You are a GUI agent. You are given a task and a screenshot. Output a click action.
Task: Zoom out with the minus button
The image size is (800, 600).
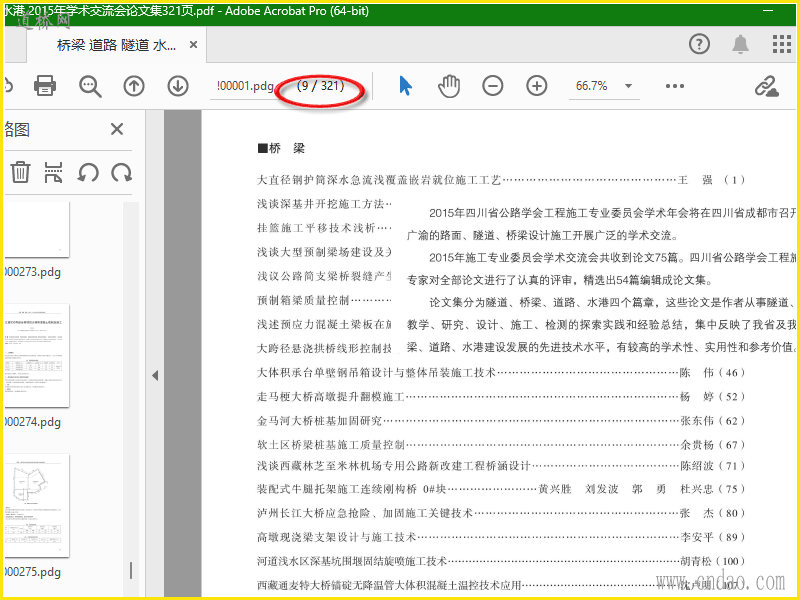(x=492, y=86)
